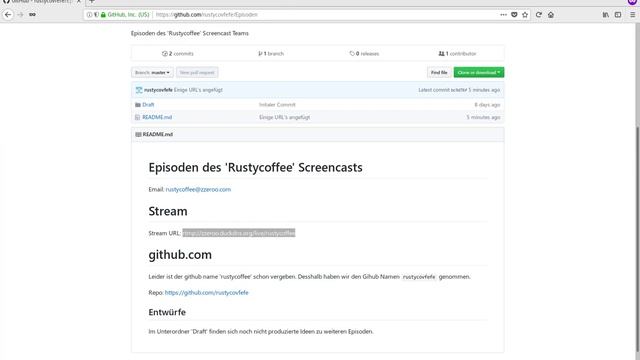Toggle the sidebar icon in the toolbar
Viewport: 640px width, 360px height.
(x=618, y=15)
